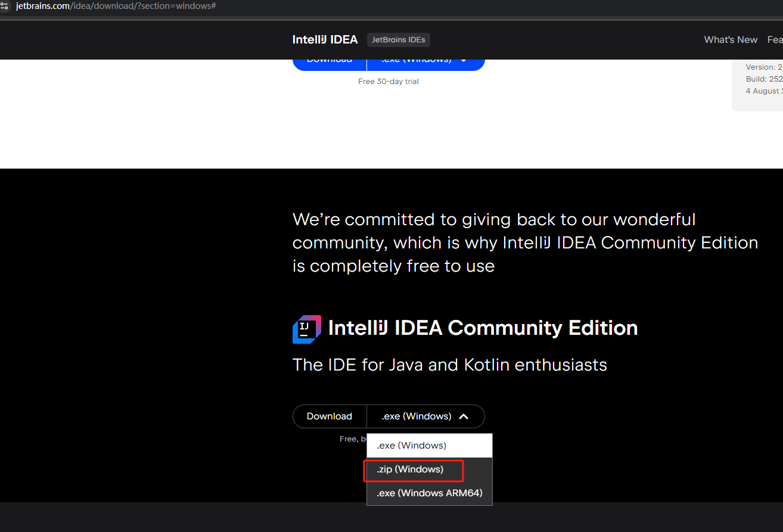Viewport: 783px width, 532px height.
Task: Click the jetbrains.com URL address field
Action: click(116, 6)
